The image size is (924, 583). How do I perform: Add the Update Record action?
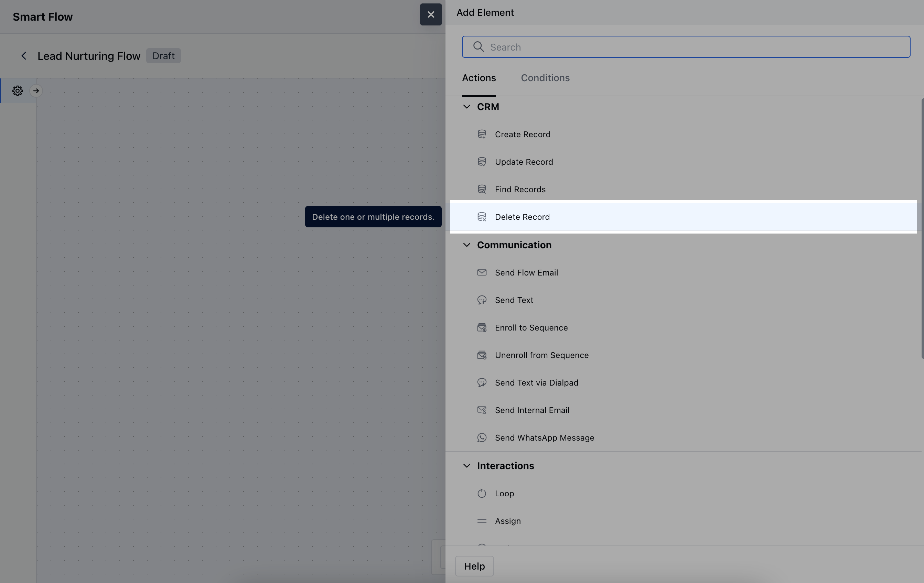pyautogui.click(x=523, y=162)
